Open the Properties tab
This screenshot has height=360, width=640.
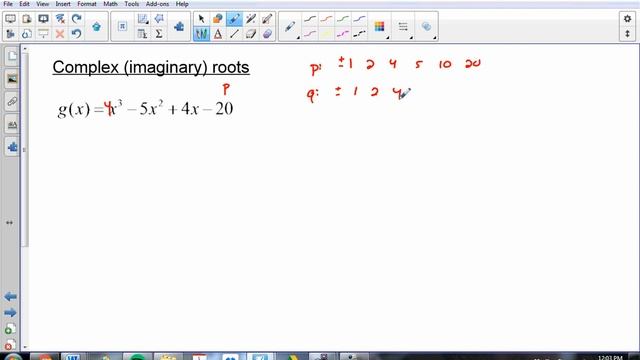pyautogui.click(x=12, y=124)
